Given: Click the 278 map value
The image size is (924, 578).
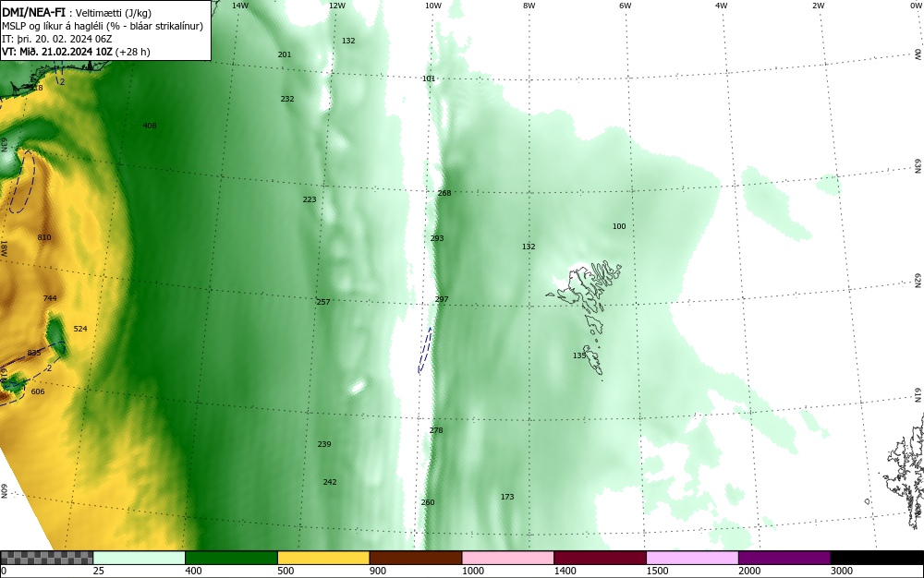Looking at the screenshot, I should tap(436, 430).
